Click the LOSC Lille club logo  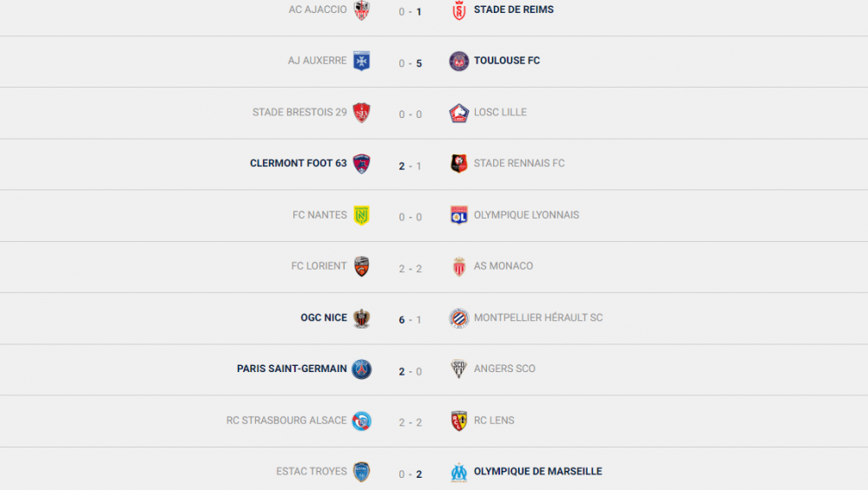(x=459, y=113)
